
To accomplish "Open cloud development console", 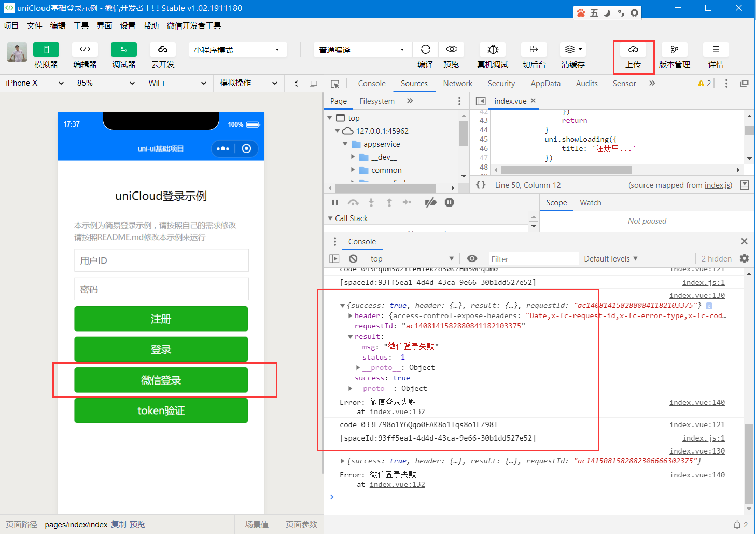I will pyautogui.click(x=163, y=49).
